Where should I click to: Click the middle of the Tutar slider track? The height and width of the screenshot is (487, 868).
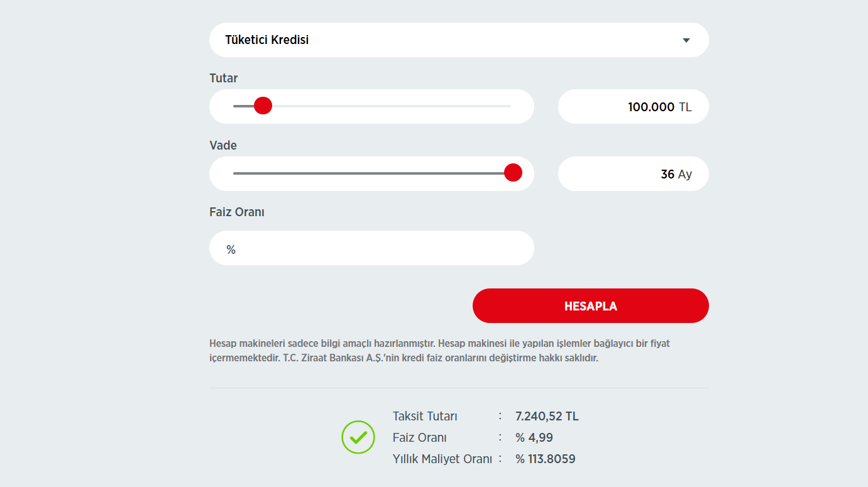click(x=372, y=106)
